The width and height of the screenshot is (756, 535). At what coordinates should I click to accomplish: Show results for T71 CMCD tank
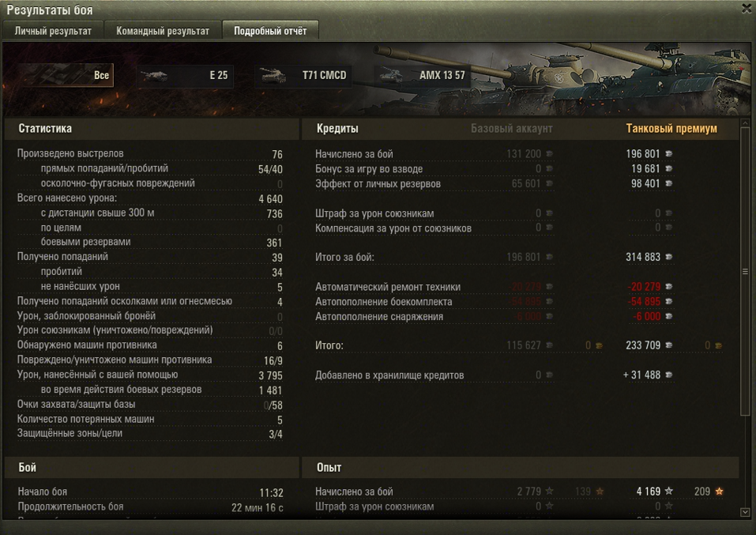click(x=303, y=76)
